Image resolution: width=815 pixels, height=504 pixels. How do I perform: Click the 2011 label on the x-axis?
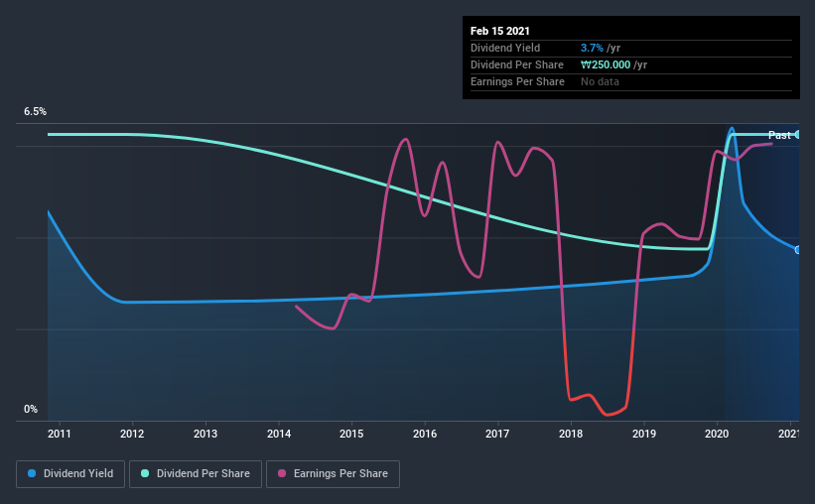pyautogui.click(x=60, y=434)
